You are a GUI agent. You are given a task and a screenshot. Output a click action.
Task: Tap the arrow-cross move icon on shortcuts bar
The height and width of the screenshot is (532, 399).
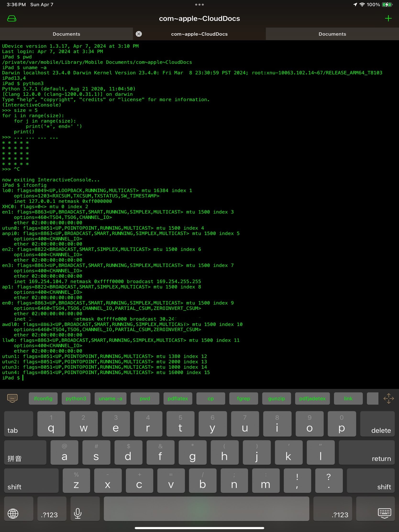coord(388,399)
